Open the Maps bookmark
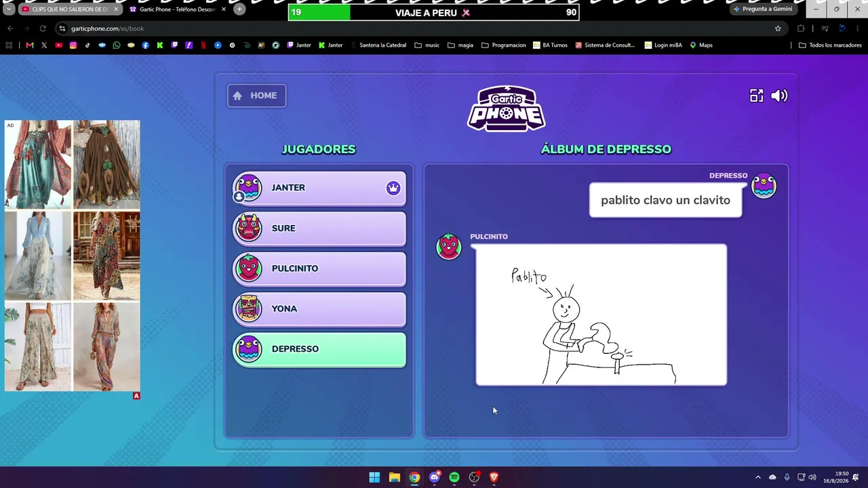The height and width of the screenshot is (488, 868). pos(701,45)
